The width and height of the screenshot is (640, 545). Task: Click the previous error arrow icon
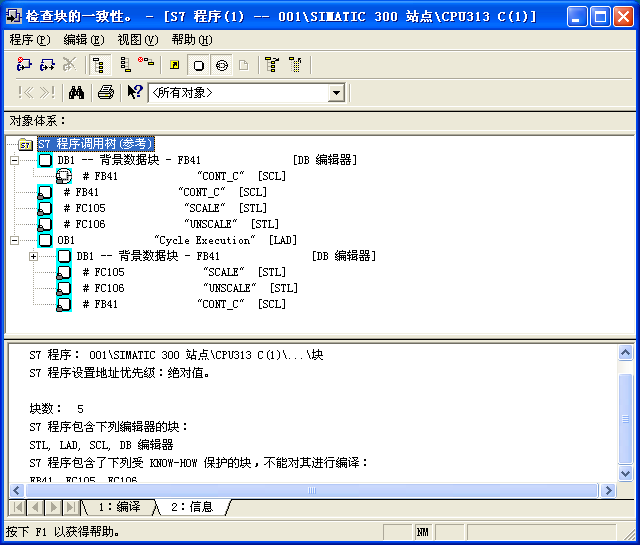point(25,93)
